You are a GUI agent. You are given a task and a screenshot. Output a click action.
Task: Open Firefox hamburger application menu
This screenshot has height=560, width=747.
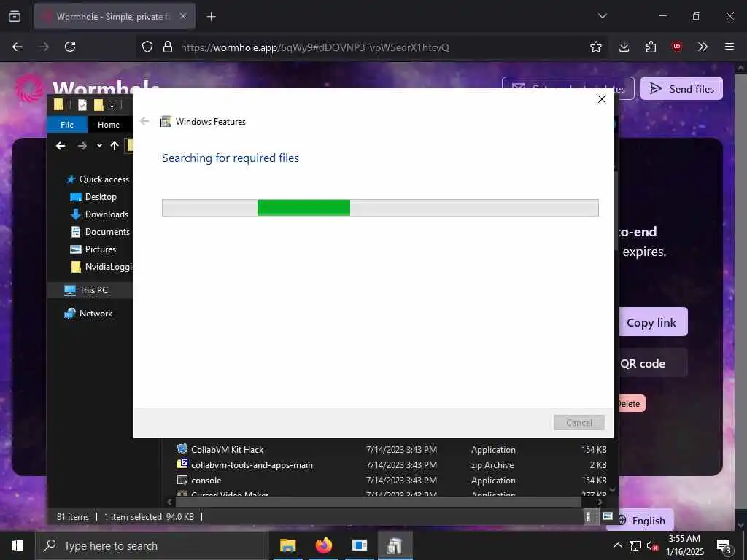tap(729, 47)
